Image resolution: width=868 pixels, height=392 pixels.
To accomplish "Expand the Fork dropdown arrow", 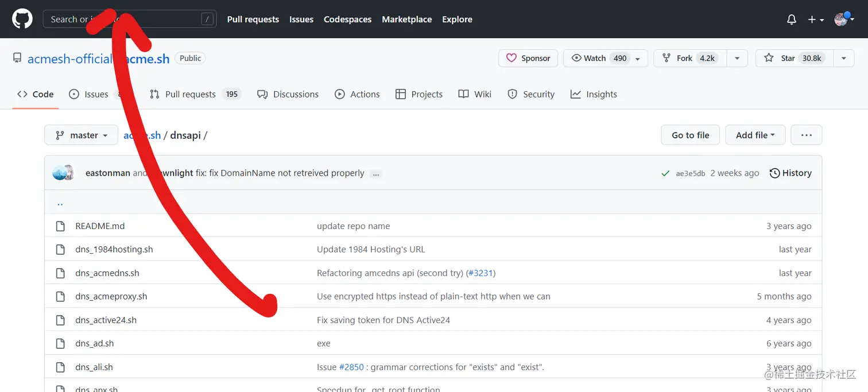I will click(737, 58).
